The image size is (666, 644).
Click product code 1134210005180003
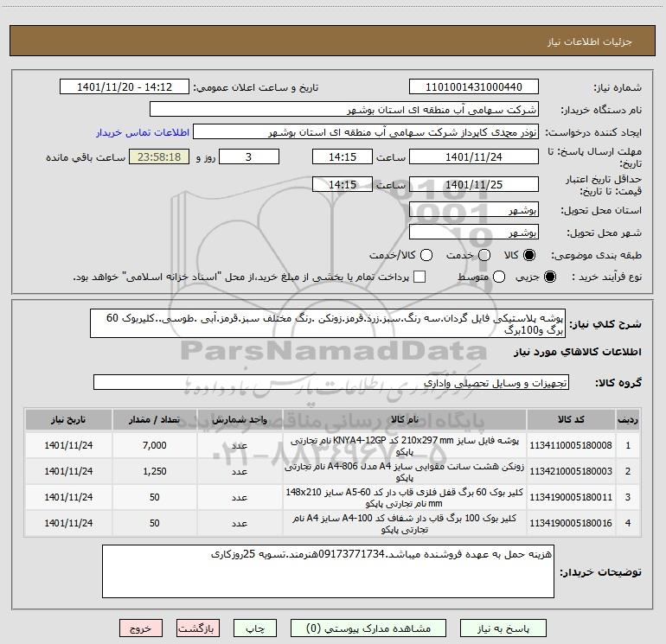pos(571,471)
